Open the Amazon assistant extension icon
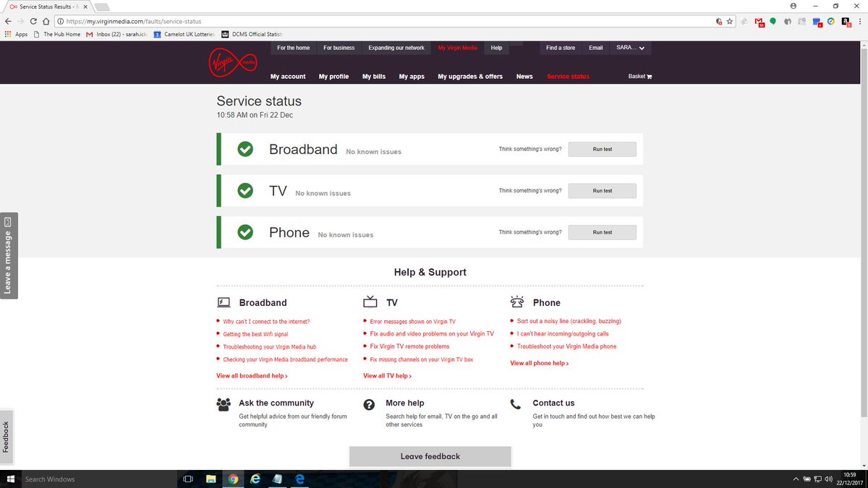868x488 pixels. [845, 22]
